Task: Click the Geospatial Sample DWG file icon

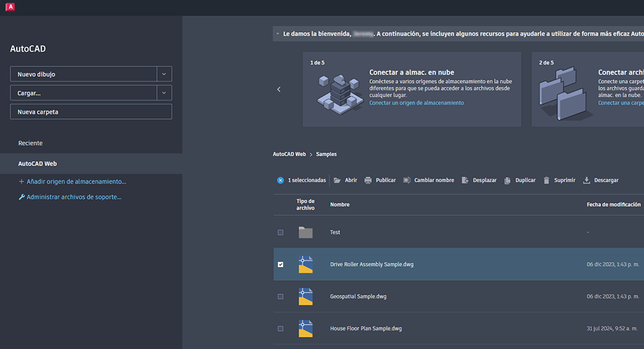Action: pyautogui.click(x=306, y=296)
